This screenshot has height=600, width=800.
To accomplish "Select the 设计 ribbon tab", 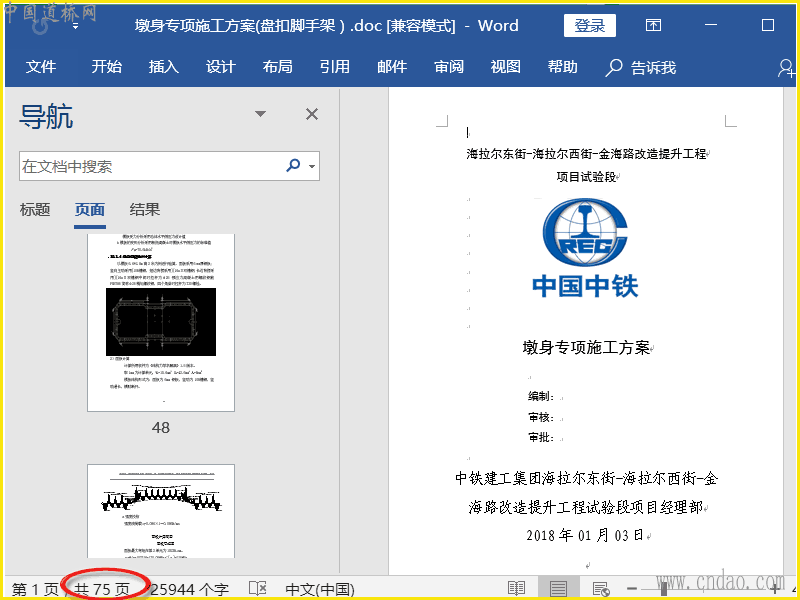I will (x=221, y=67).
